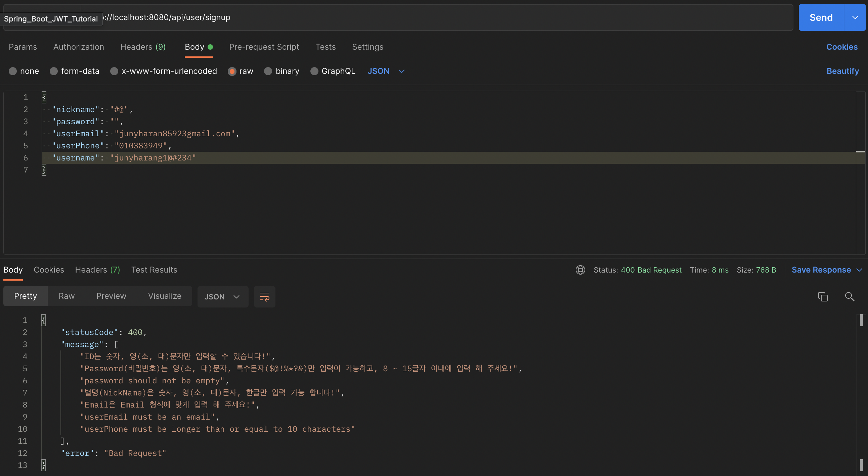Image resolution: width=868 pixels, height=476 pixels.
Task: Switch to the Authorization tab
Action: [79, 47]
